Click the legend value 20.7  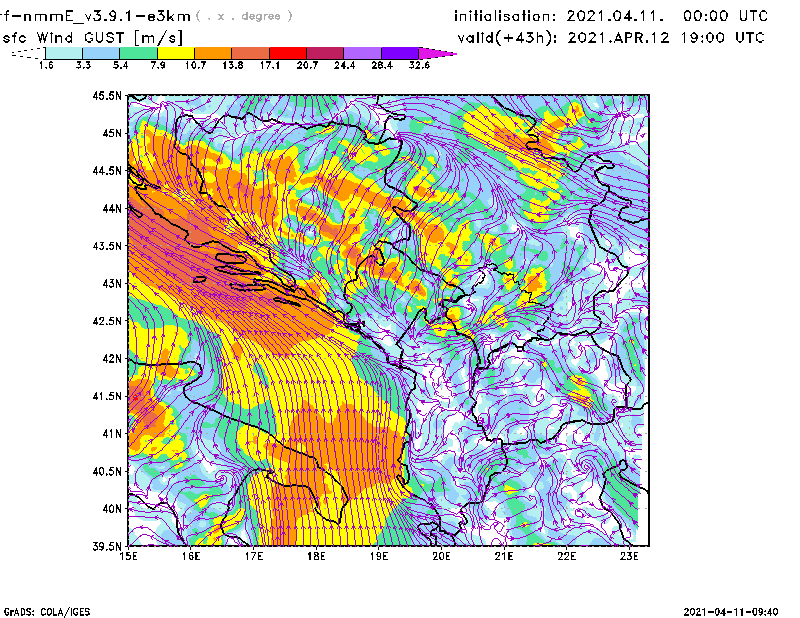pos(307,65)
